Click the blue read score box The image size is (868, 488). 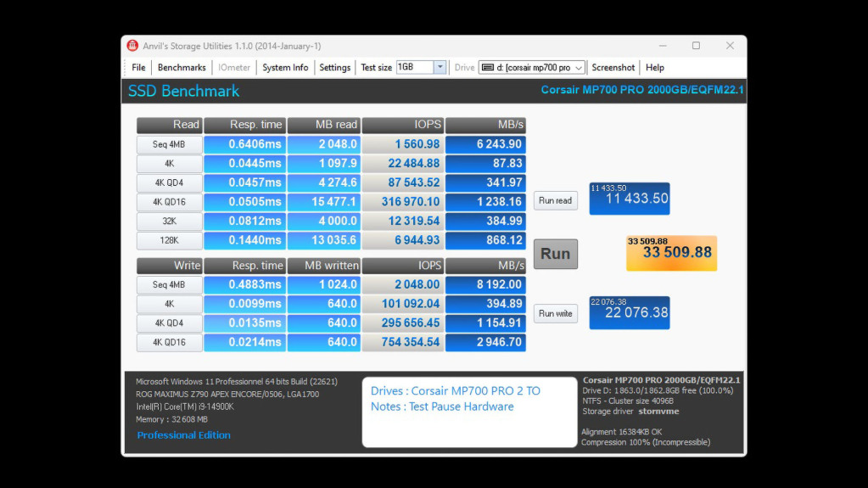click(x=629, y=199)
